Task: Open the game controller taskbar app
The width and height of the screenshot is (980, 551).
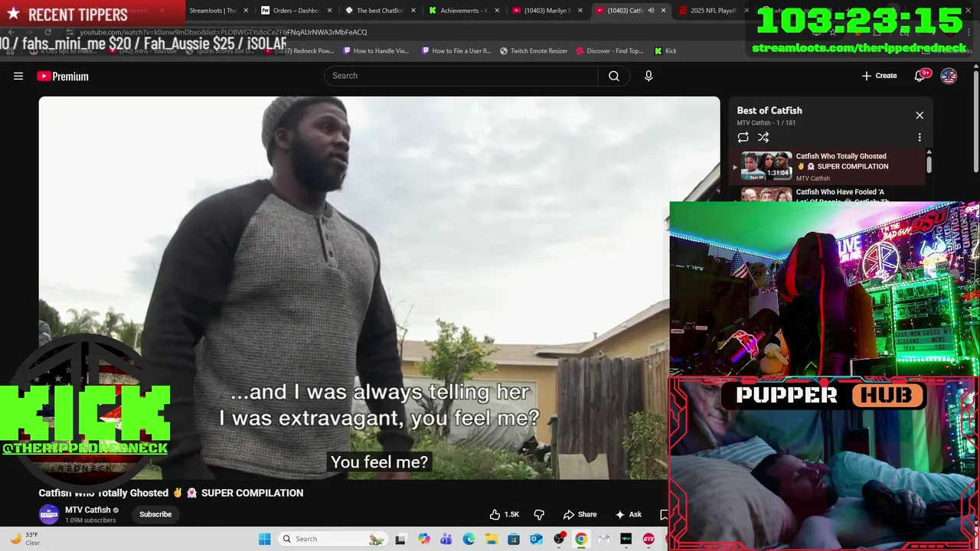Action: tap(604, 539)
